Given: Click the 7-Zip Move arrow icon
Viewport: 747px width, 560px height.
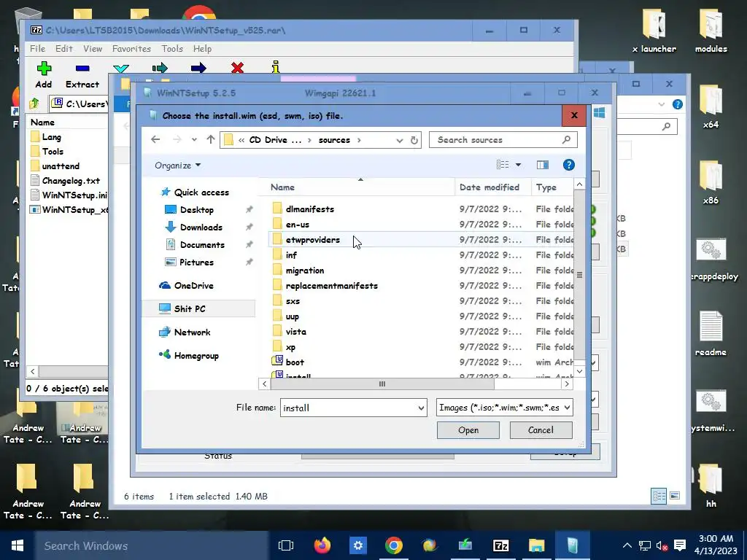Looking at the screenshot, I should point(198,68).
